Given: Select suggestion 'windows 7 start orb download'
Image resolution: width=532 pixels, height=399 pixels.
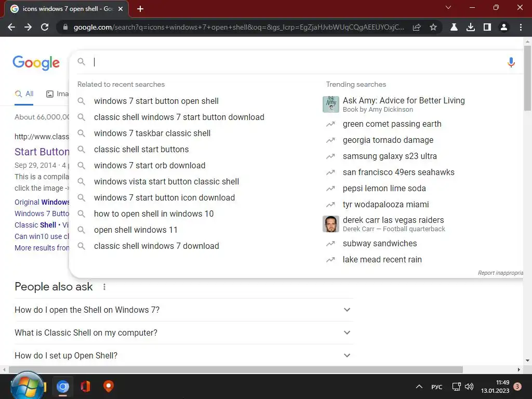Looking at the screenshot, I should (x=150, y=166).
